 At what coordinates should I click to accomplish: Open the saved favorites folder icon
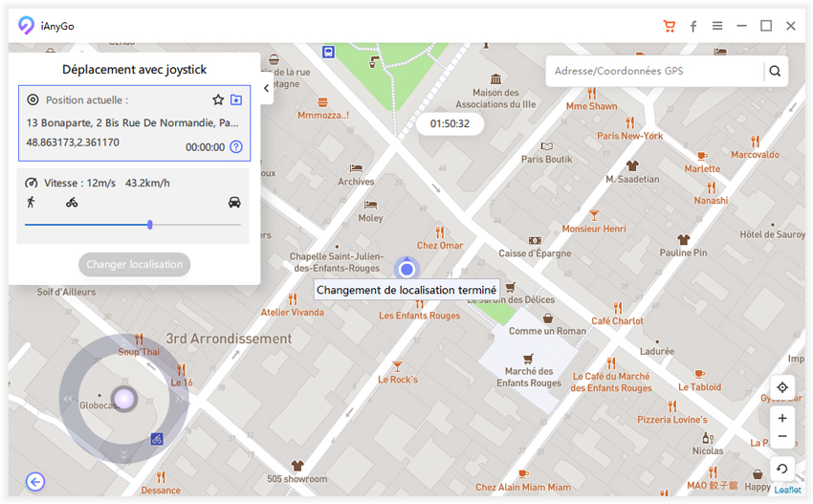[x=236, y=99]
